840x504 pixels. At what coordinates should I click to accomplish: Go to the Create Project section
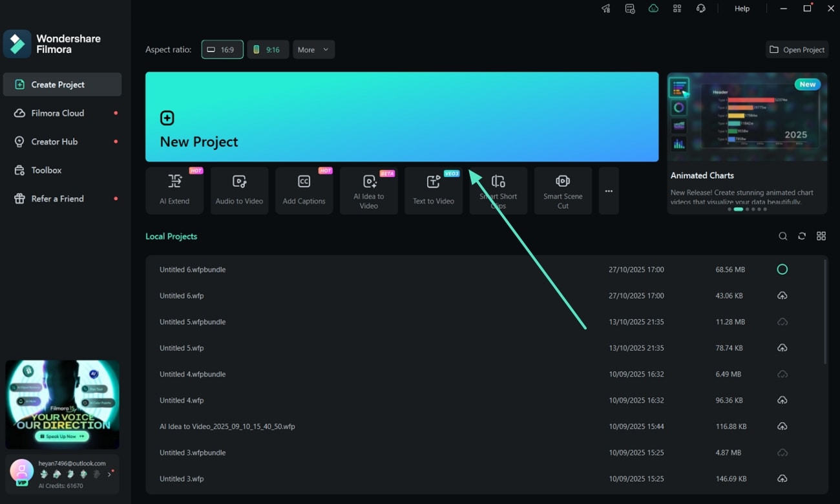point(62,85)
